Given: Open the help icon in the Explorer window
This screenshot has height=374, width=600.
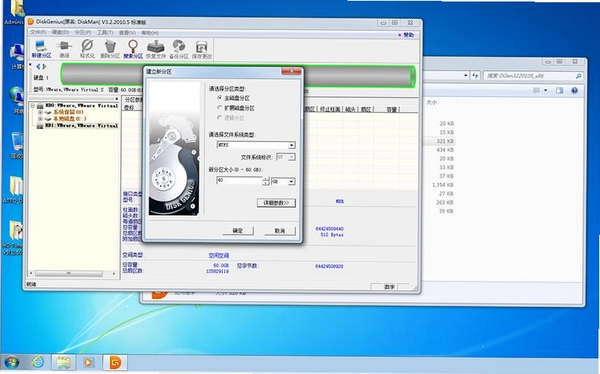Looking at the screenshot, I should [x=574, y=90].
